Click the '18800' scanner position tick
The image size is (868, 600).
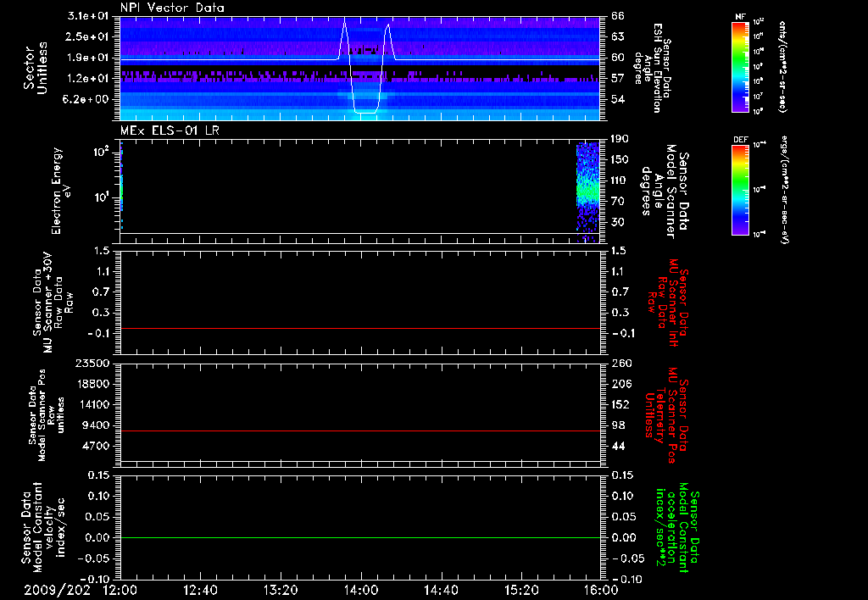point(92,384)
